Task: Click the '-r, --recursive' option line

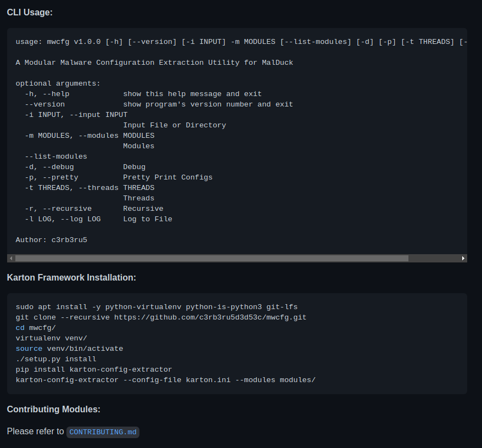Action: [94, 209]
